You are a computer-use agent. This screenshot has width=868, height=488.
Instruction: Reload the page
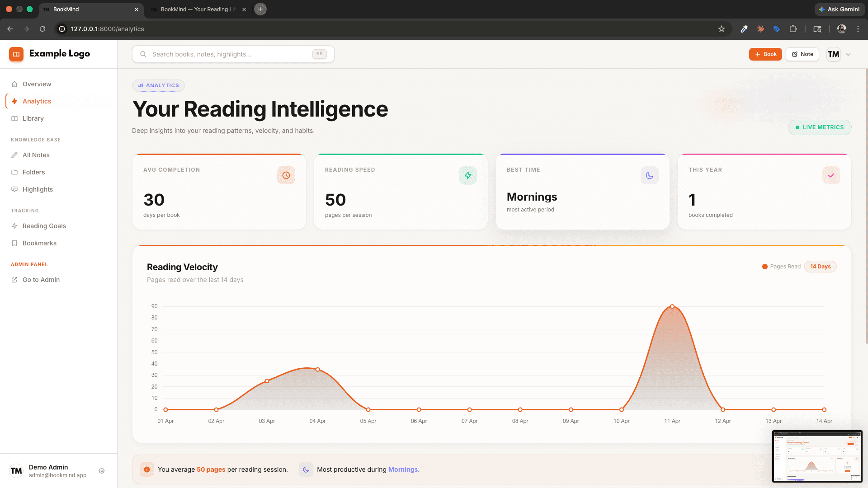(x=42, y=29)
